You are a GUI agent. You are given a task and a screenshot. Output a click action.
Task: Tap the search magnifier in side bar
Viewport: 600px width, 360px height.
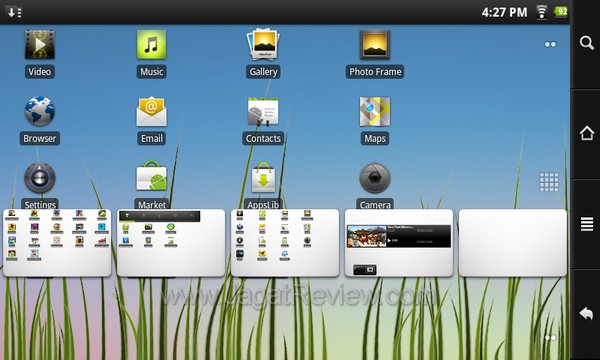click(586, 43)
